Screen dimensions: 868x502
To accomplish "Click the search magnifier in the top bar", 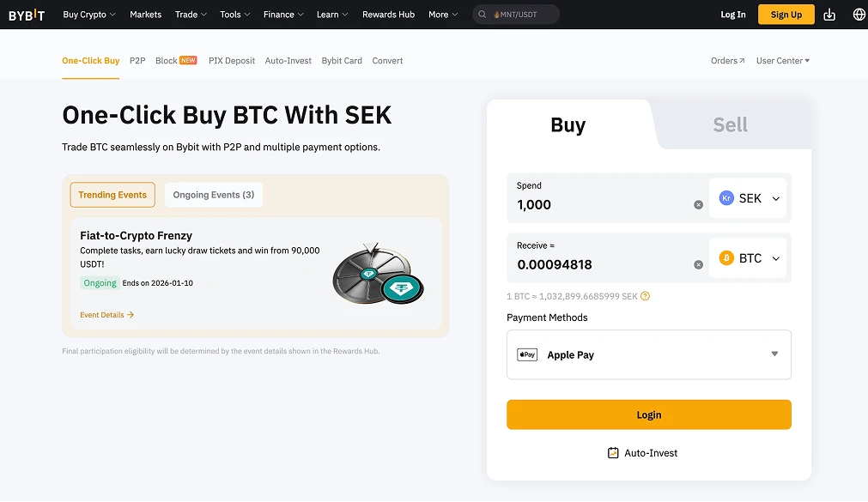I will pos(482,15).
